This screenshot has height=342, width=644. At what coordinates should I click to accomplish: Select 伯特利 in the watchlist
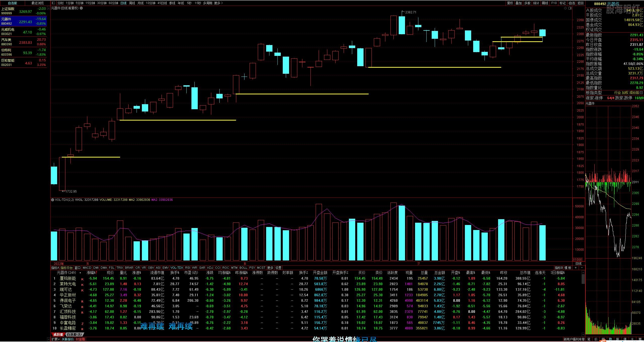pos(23,52)
